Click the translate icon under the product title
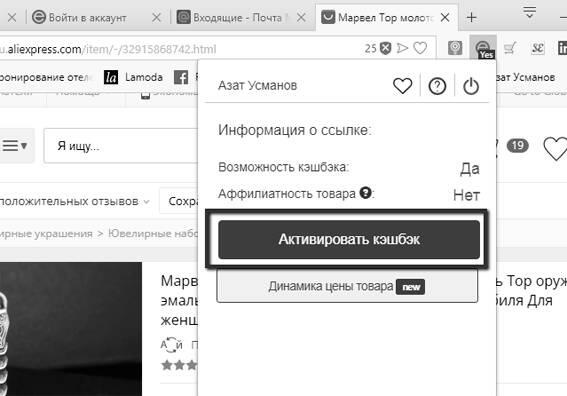Image resolution: width=567 pixels, height=396 pixels. (x=171, y=345)
